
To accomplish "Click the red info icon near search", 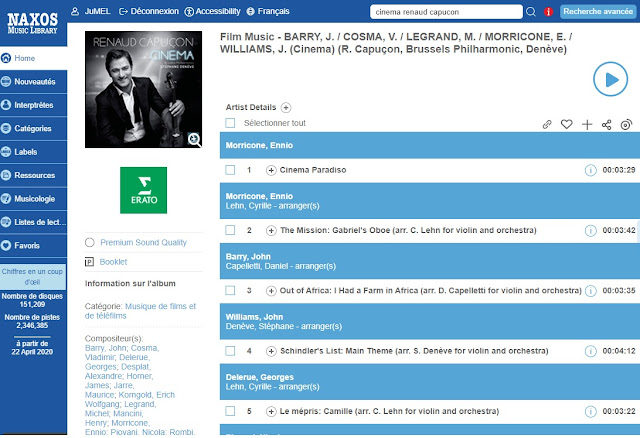I will pos(548,12).
